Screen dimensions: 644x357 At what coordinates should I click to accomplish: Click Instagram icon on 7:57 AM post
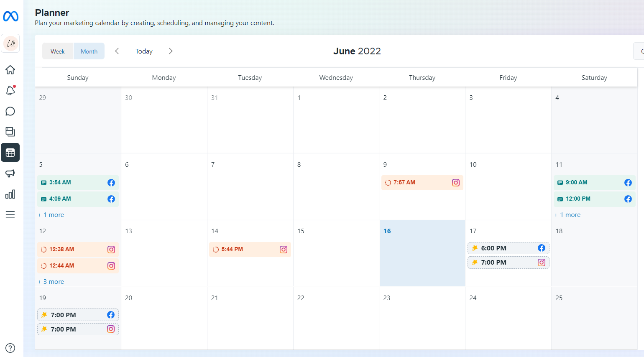tap(456, 183)
